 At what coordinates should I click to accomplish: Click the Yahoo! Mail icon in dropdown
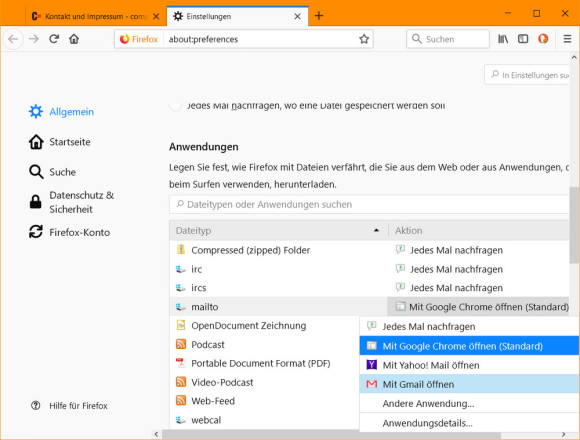(371, 365)
